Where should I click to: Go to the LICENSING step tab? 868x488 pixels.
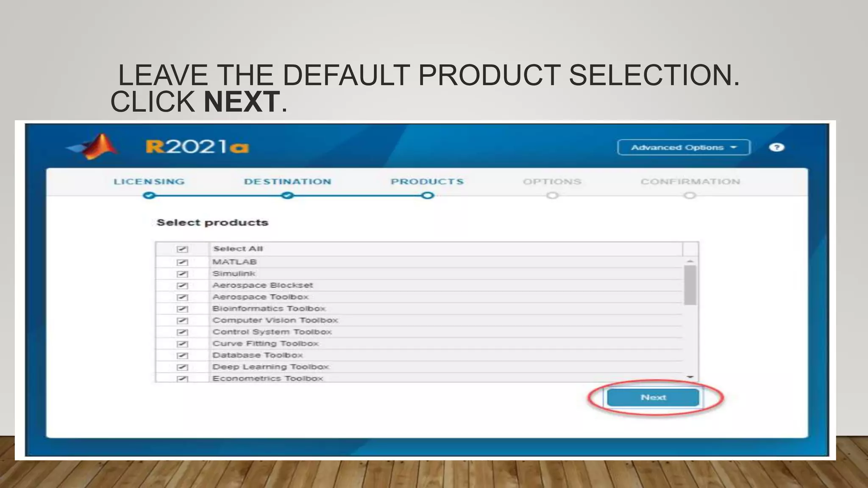tap(149, 182)
